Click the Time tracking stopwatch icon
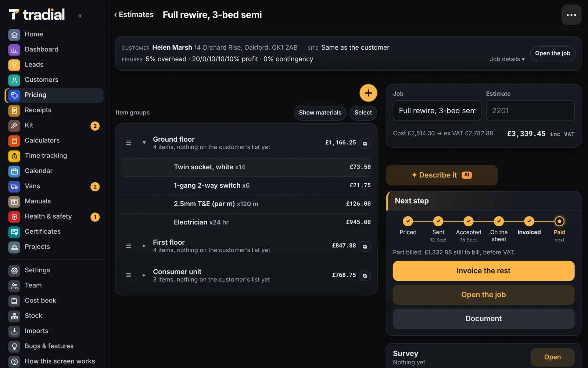Screen dimensions: 588x368 (x=14, y=156)
